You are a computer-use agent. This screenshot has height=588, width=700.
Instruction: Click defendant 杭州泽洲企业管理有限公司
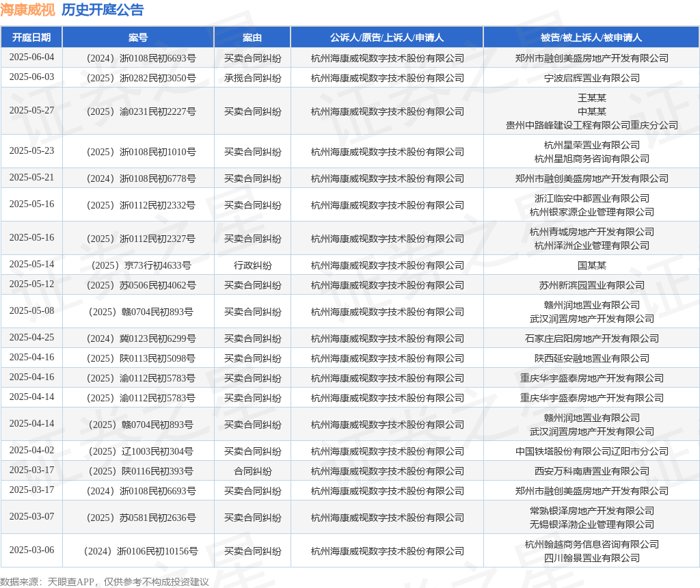click(592, 245)
